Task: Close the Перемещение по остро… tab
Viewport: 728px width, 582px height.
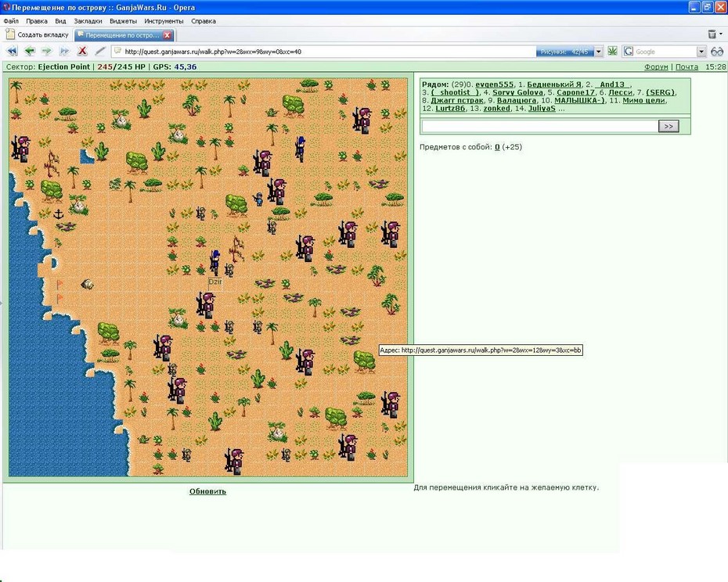Action: click(x=168, y=34)
